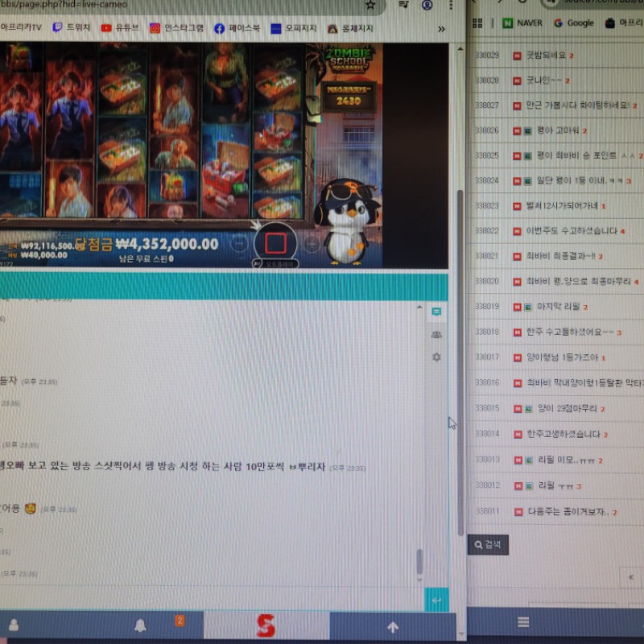Open the browser profile avatar
Image resolution: width=644 pixels, height=644 pixels.
(x=427, y=5)
